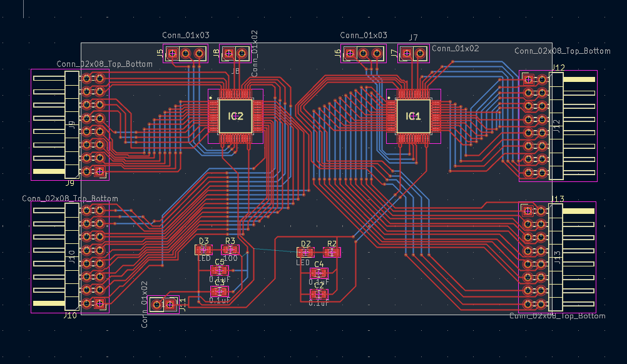The width and height of the screenshot is (627, 364).
Task: Click the square pin-1 pad of J13
Action: [x=528, y=211]
